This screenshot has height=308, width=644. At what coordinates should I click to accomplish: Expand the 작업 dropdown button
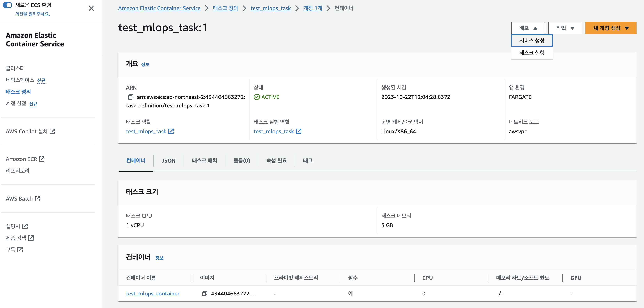click(x=565, y=28)
